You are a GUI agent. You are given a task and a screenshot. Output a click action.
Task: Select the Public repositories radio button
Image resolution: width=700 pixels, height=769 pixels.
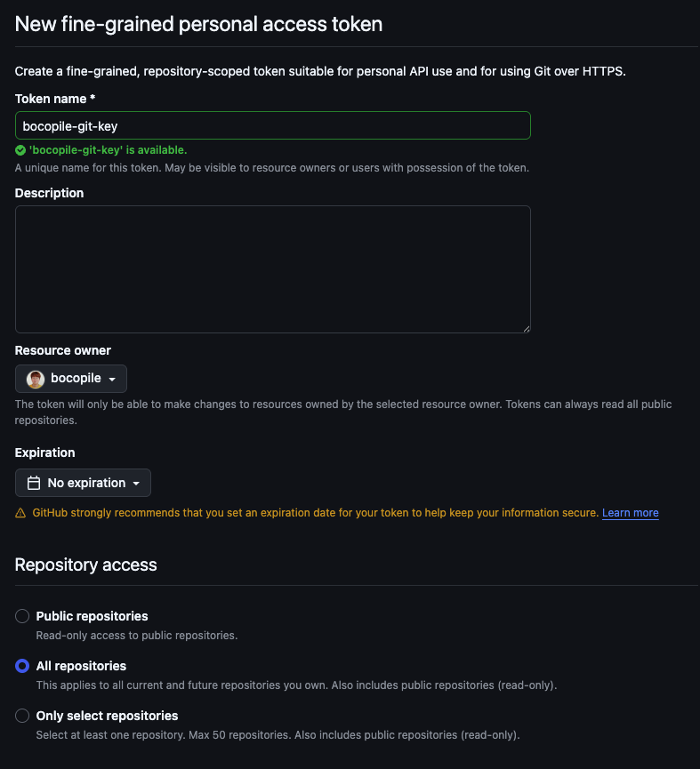(x=22, y=616)
